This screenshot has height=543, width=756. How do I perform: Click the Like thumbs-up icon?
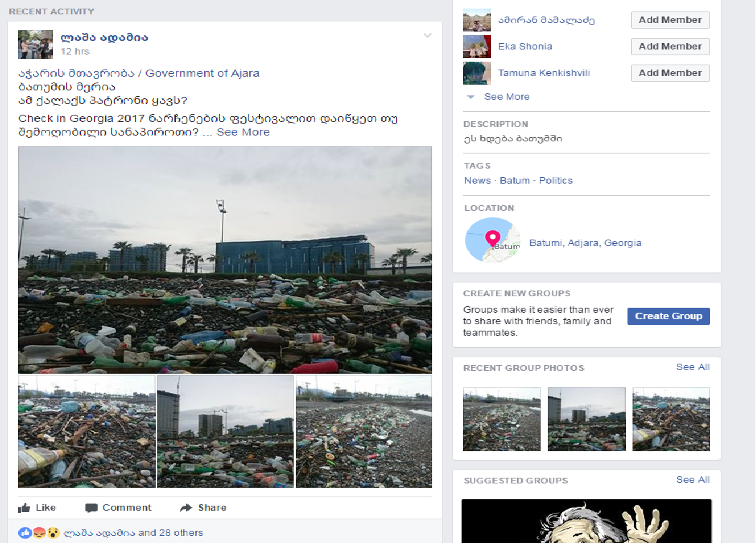24,508
